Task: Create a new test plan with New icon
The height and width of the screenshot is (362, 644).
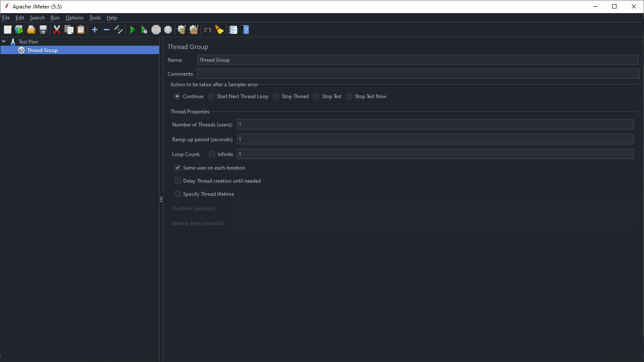Action: 8,30
